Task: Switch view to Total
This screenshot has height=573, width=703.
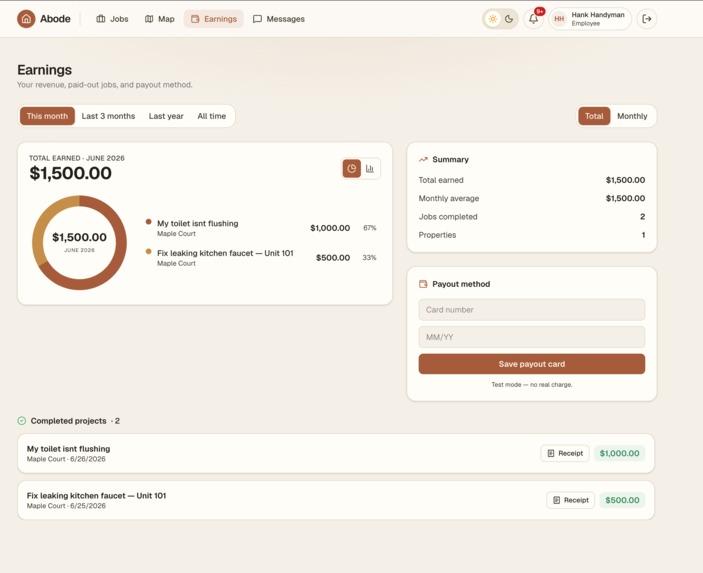Action: coord(594,116)
